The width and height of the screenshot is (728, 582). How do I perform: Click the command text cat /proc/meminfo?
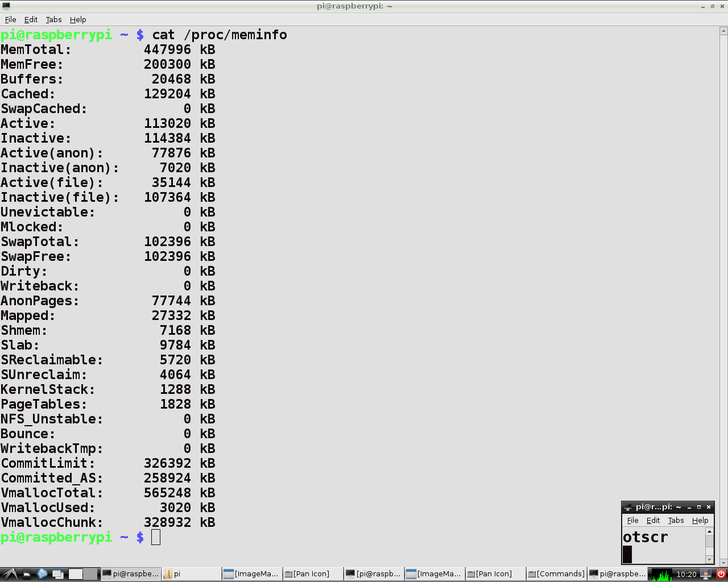pos(220,35)
